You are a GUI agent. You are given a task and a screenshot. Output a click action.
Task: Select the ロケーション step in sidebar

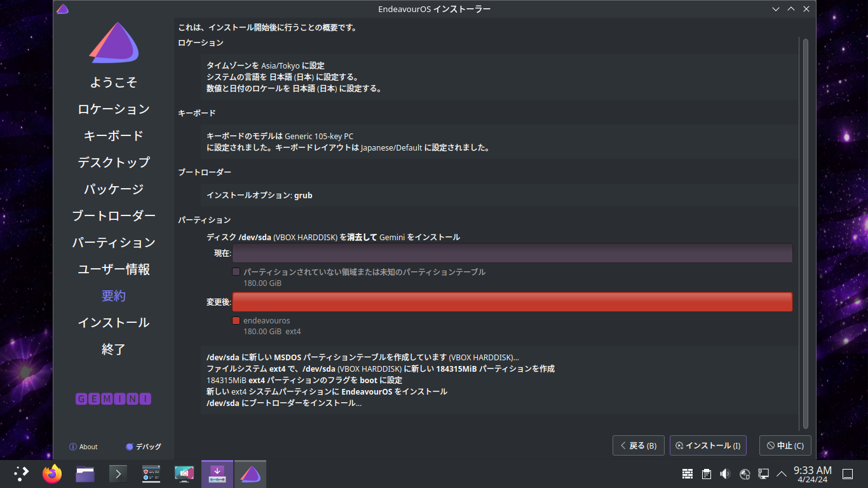[114, 109]
